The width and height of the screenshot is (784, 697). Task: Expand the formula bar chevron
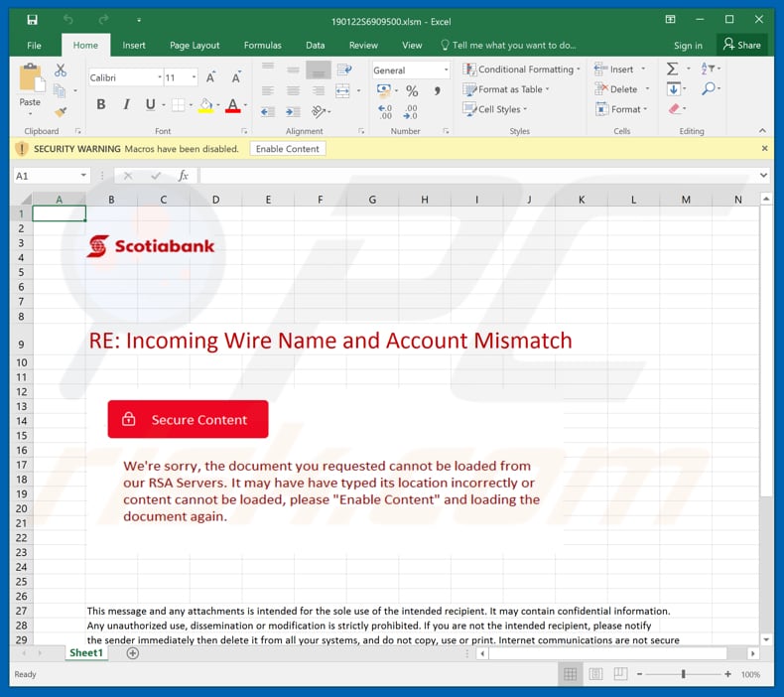(x=763, y=175)
